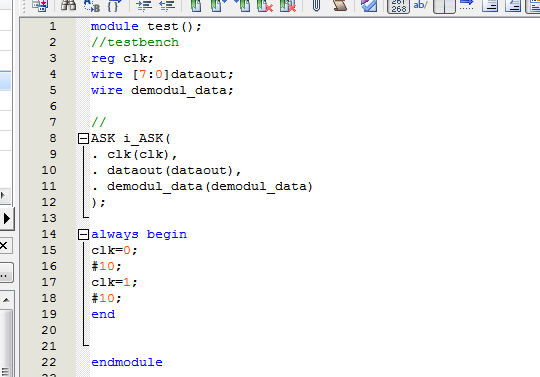
Task: Click 'module test();' on line 1
Action: 146,27
